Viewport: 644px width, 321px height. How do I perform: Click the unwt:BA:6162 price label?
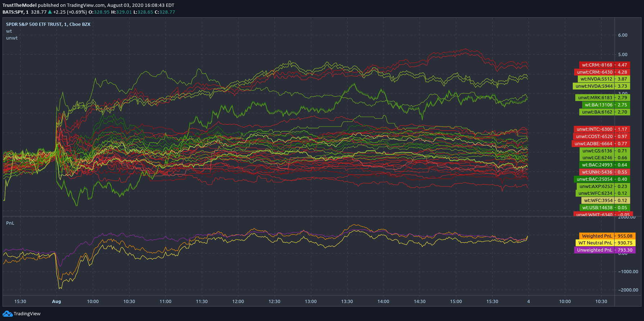(604, 112)
